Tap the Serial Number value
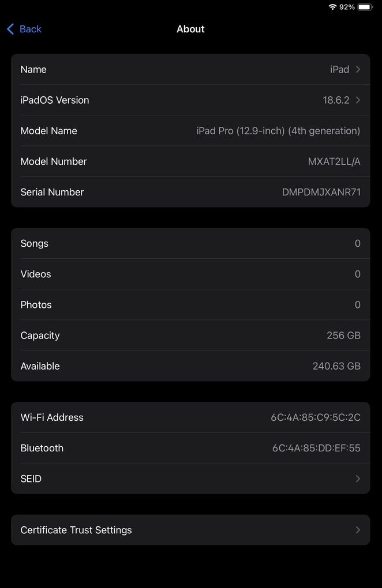This screenshot has height=588, width=382. pyautogui.click(x=321, y=193)
